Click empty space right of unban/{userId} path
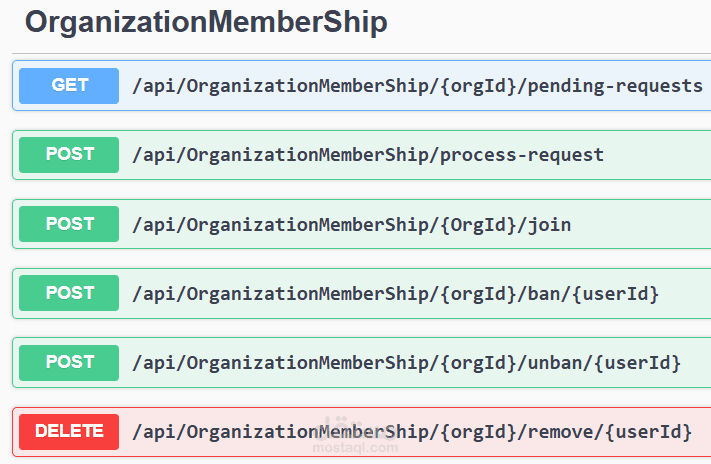 (696, 362)
